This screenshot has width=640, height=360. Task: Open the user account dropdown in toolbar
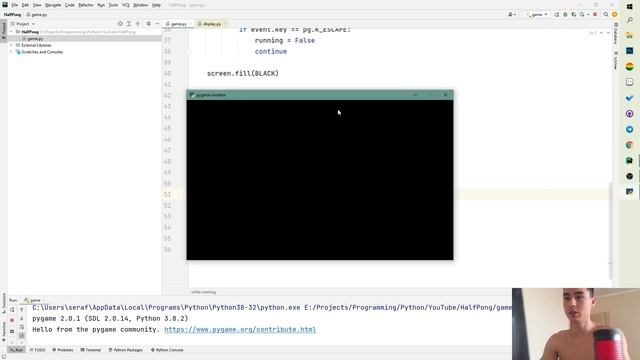pos(512,14)
